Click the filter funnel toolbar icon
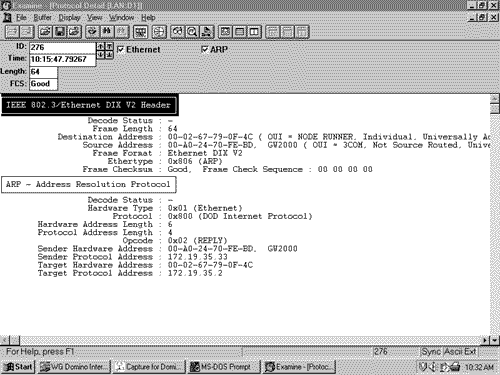The width and height of the screenshot is (500, 375). point(92,32)
